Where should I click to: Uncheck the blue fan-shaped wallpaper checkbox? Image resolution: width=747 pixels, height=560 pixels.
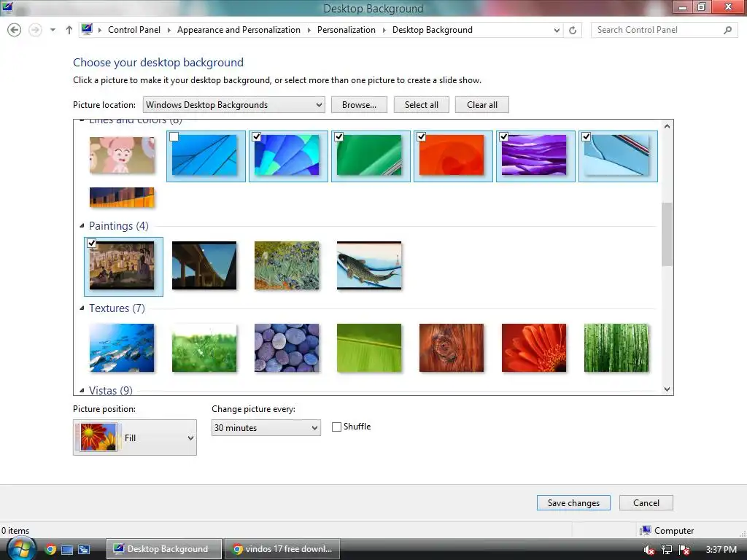(256, 136)
